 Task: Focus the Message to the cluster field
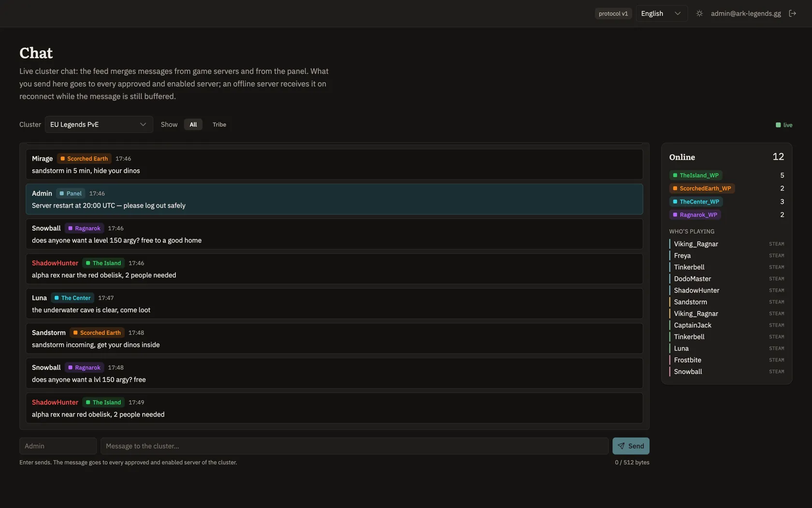tap(354, 446)
